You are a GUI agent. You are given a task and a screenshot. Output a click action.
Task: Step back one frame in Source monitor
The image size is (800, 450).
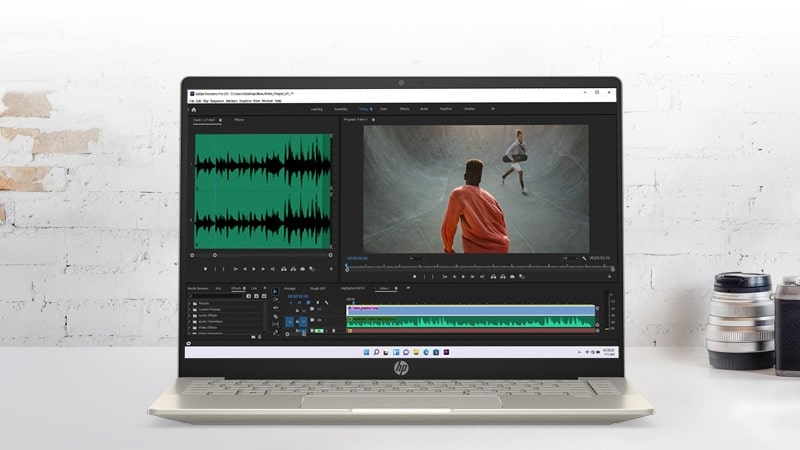[245, 269]
